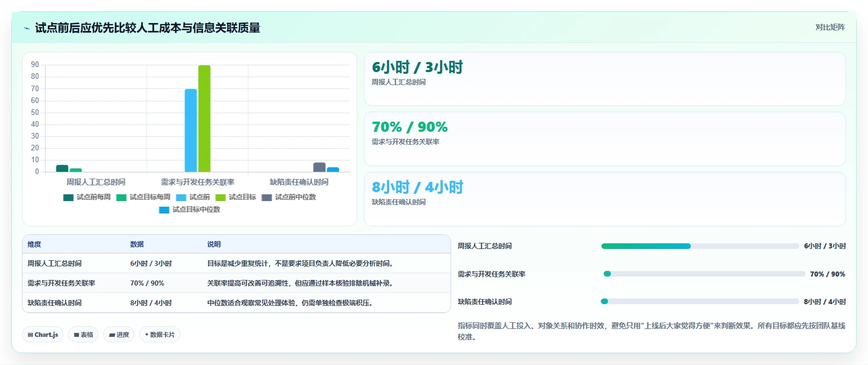This screenshot has width=868, height=365.
Task: Click the card title 试点前后应优先比较人工成本
Action: (148, 28)
